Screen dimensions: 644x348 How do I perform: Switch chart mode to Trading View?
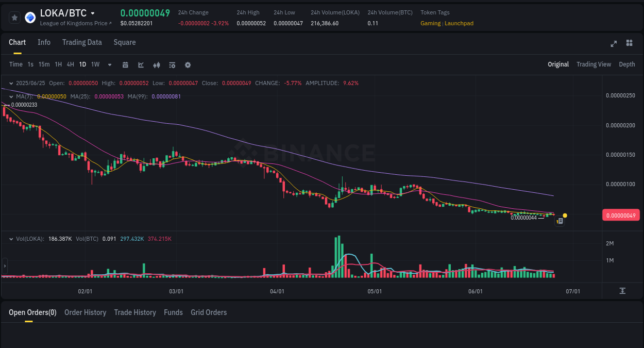coord(594,64)
